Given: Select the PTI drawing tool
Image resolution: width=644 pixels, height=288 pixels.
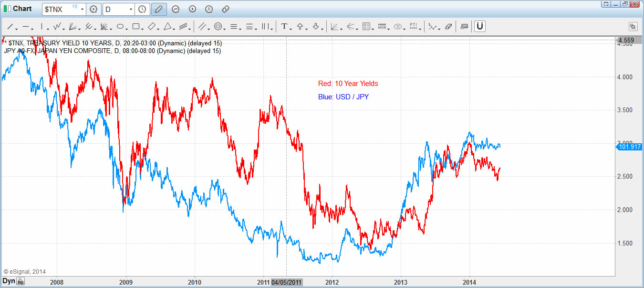Looking at the screenshot, I should click(x=414, y=26).
